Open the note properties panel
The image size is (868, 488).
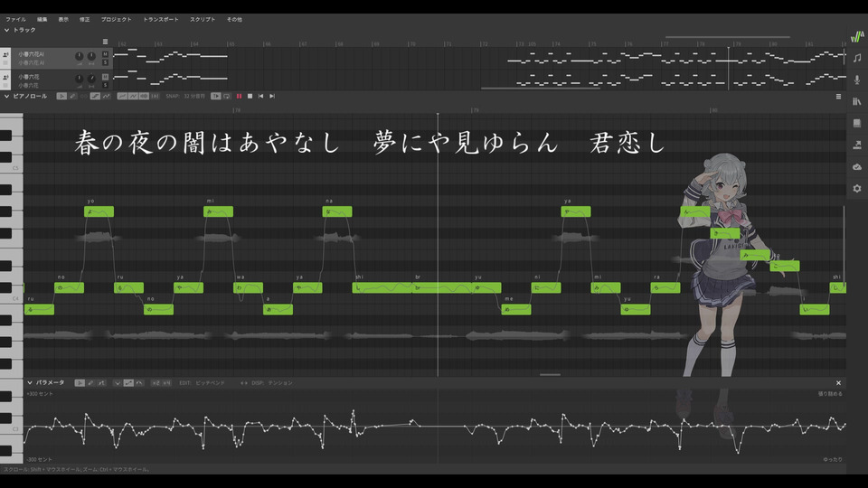[x=857, y=58]
